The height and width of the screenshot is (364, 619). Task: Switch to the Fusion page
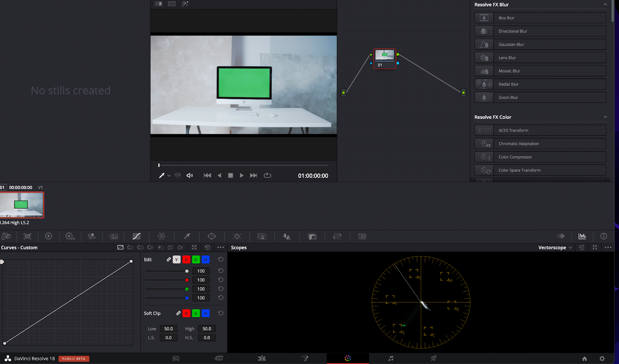coord(305,358)
